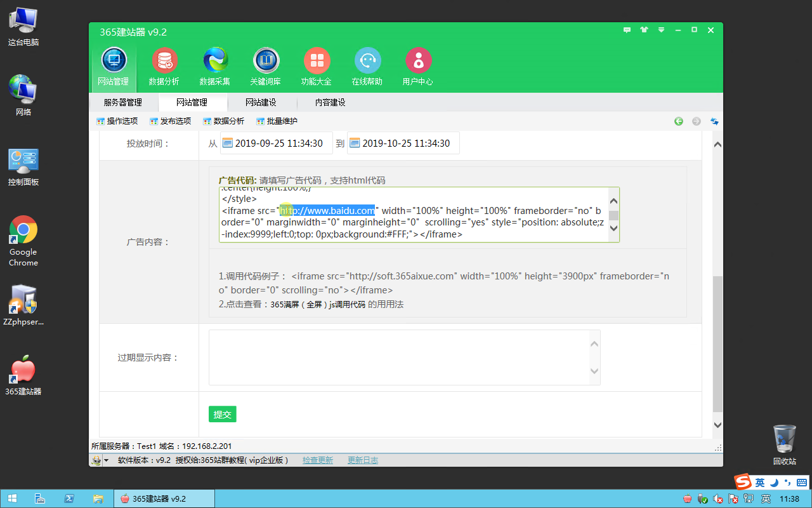Click the end date field 2019-10-25 11:34:30
The image size is (812, 508).
tap(403, 143)
